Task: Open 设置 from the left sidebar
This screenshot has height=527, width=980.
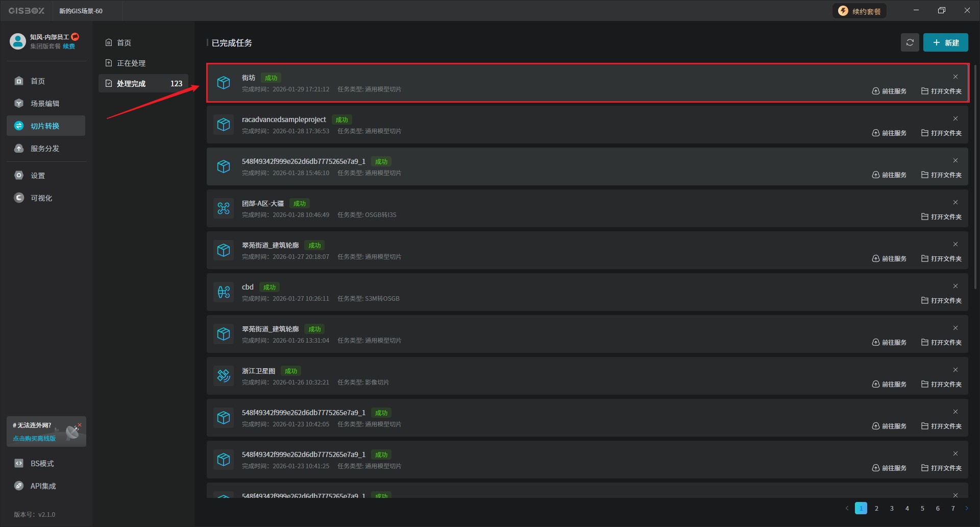Action: pos(38,176)
